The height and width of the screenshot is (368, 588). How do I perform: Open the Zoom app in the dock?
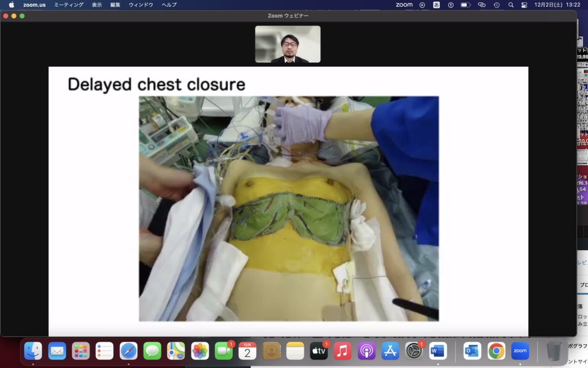tap(520, 350)
